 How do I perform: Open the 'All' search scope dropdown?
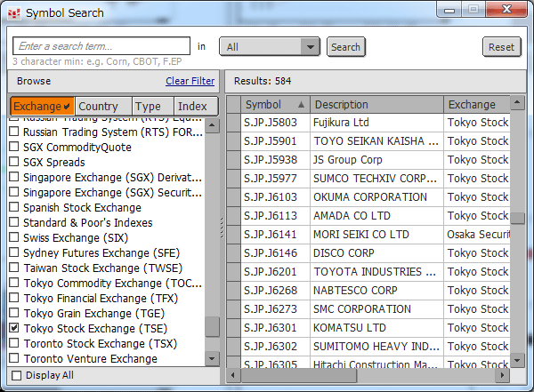[270, 46]
